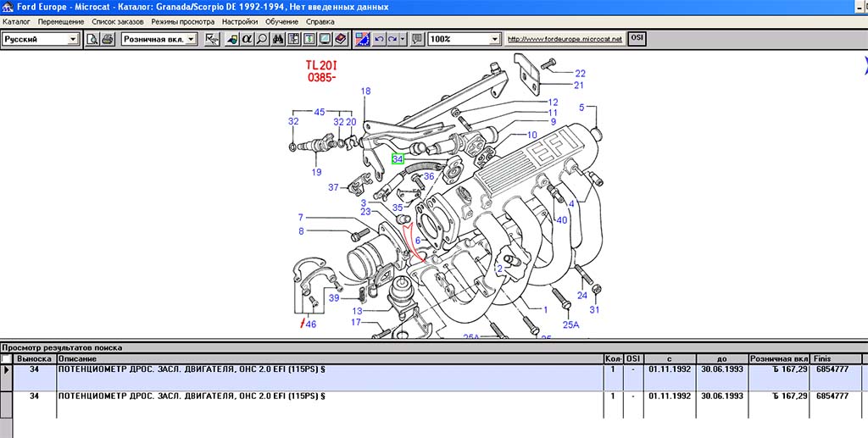Viewport: 868px width, 438px height.
Task: Click callout number 31 in diagram
Action: pyautogui.click(x=594, y=310)
